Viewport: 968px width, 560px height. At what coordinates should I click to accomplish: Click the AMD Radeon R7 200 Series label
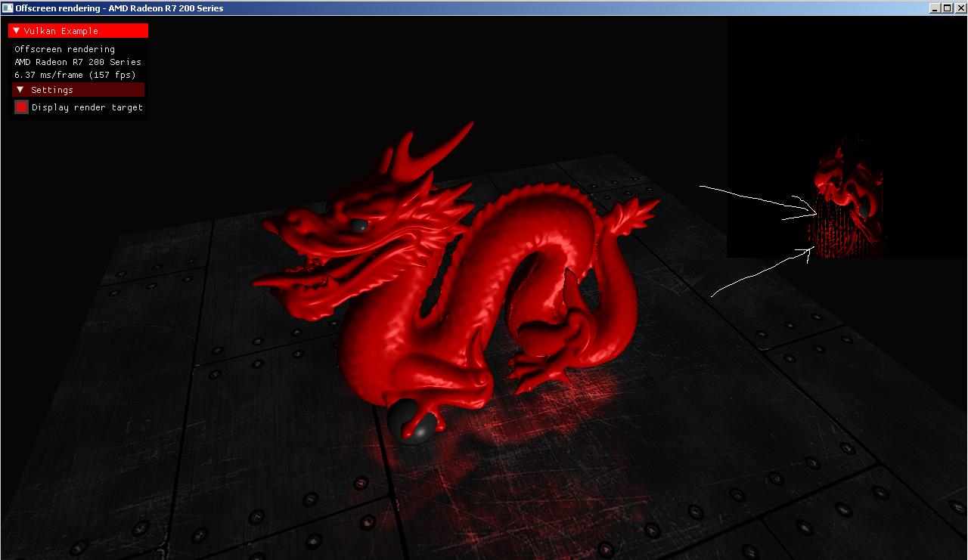[78, 61]
